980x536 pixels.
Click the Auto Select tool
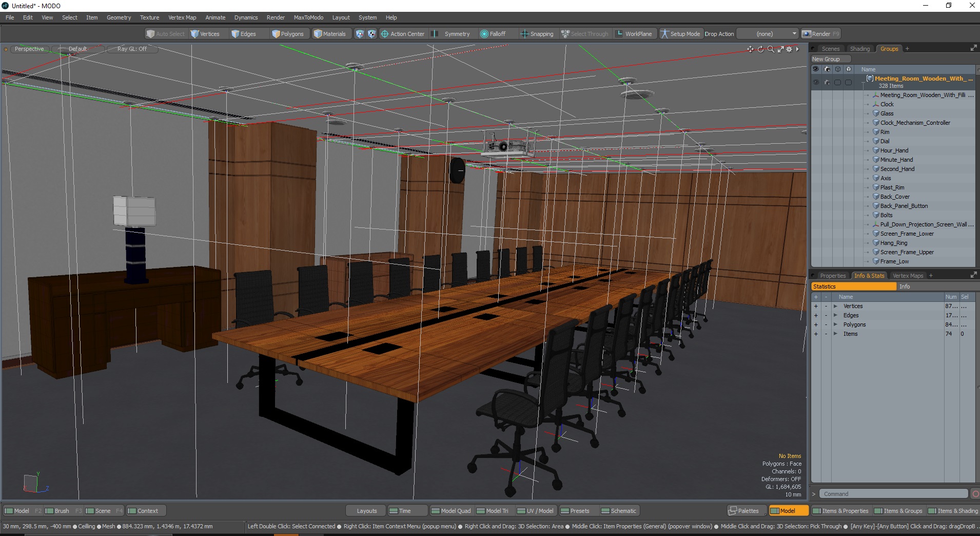[x=165, y=34]
